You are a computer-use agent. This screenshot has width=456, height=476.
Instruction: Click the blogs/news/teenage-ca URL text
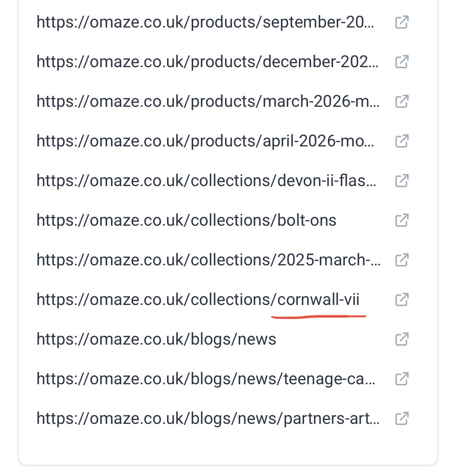[206, 379]
